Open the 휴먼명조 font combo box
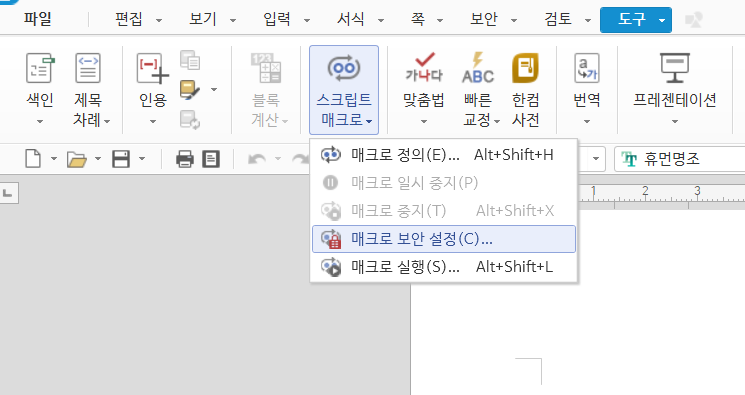This screenshot has height=395, width=745. (679, 159)
